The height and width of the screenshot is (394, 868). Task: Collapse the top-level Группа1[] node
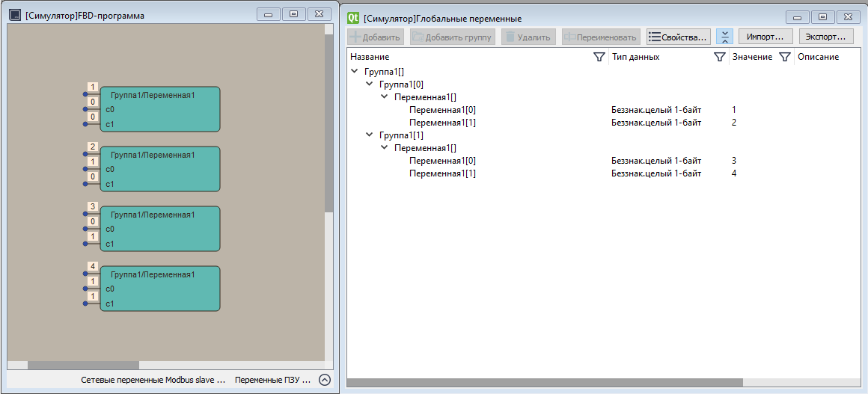point(355,71)
